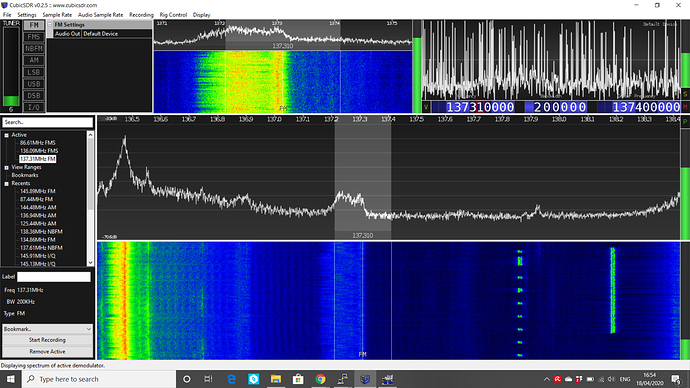Select the I/Q demodulator mode
Viewport: 690px width, 388px height.
click(34, 107)
